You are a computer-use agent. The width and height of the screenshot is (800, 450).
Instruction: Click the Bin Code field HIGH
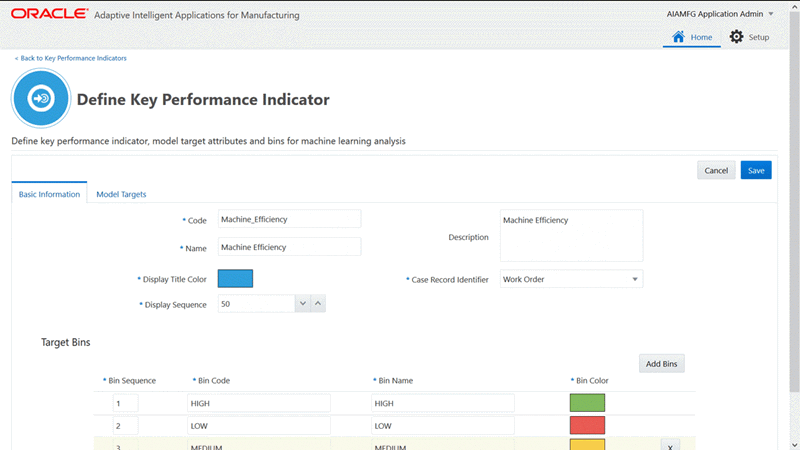tap(259, 403)
